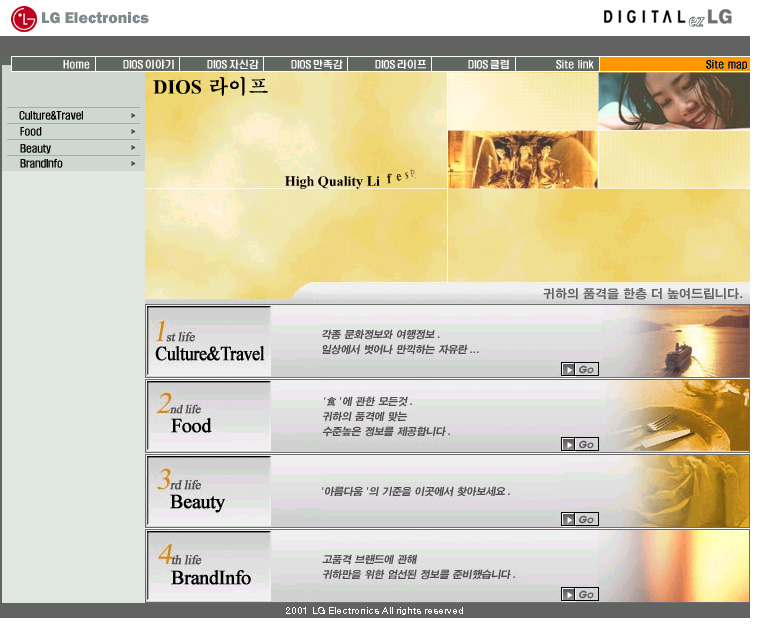
Task: Select BrandInfo in the sidebar
Action: (41, 163)
